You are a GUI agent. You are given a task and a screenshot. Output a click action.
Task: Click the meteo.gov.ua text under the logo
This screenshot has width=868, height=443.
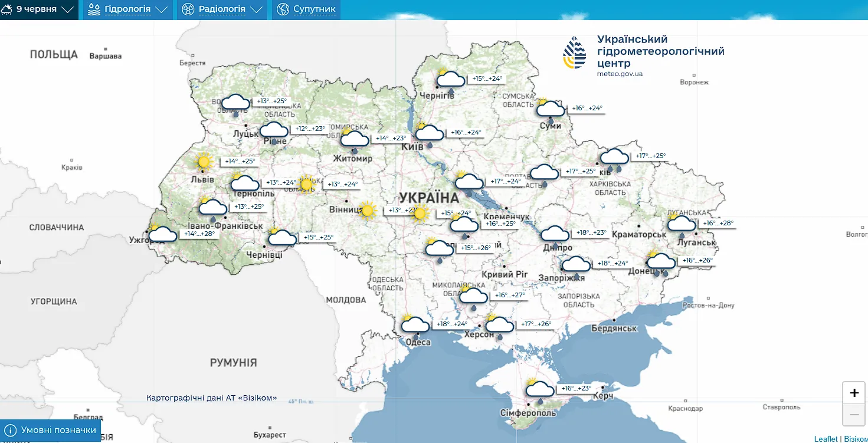coord(620,74)
